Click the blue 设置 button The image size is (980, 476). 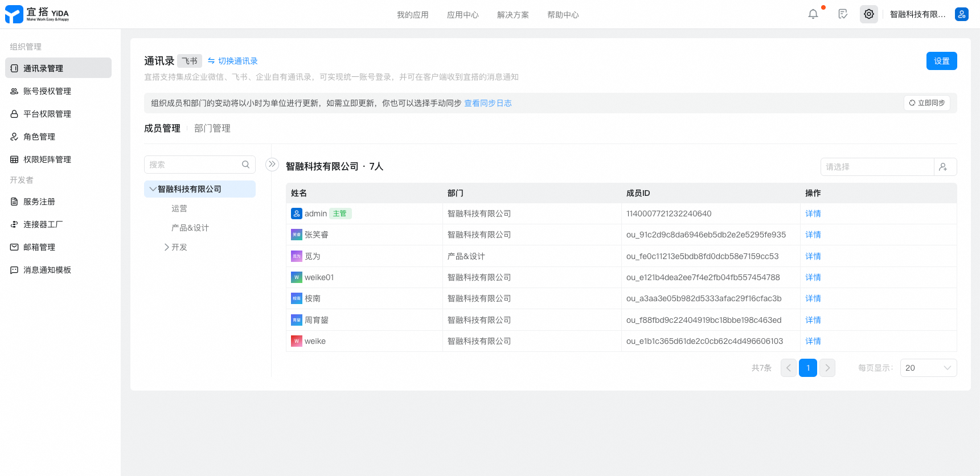click(x=941, y=61)
